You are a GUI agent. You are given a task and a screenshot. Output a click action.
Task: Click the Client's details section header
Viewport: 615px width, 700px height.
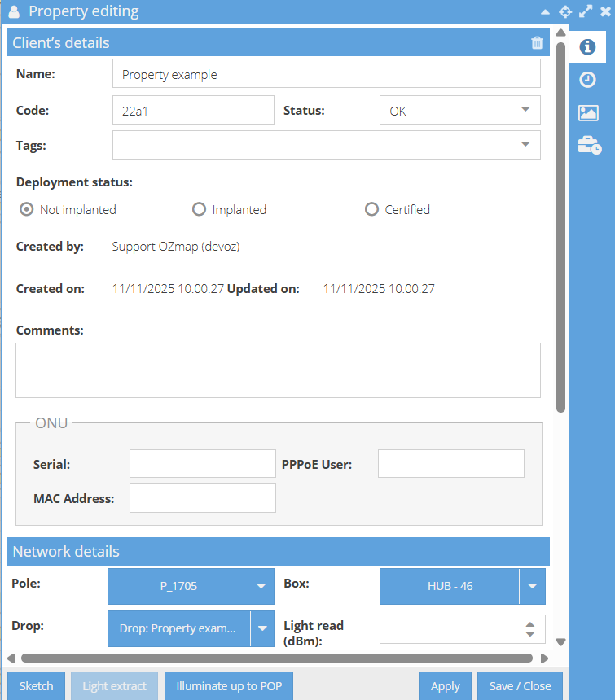pyautogui.click(x=278, y=42)
